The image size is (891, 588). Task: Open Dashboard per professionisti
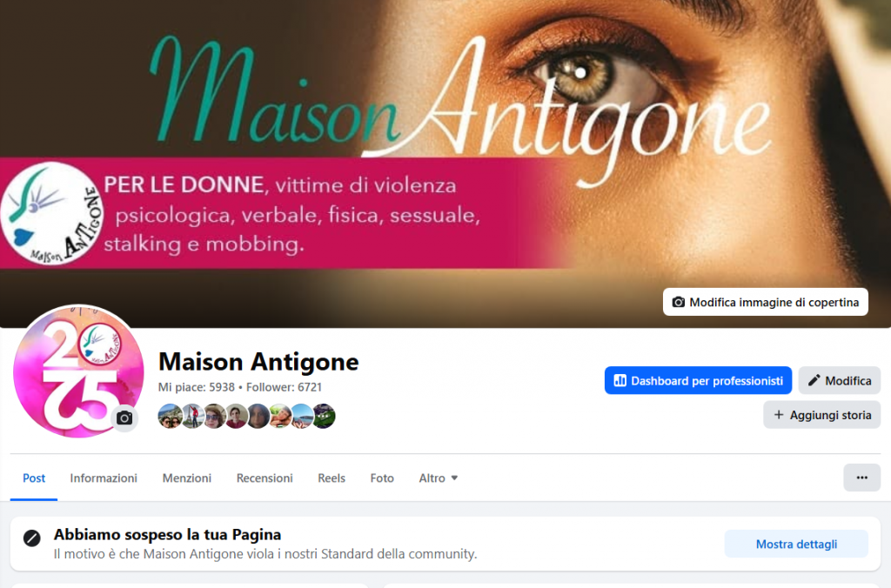pyautogui.click(x=698, y=381)
